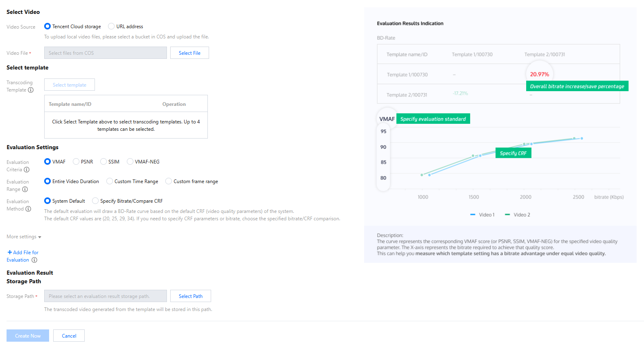The image size is (644, 347).
Task: Click info icon after Add File for Evaluation
Action: 34,260
